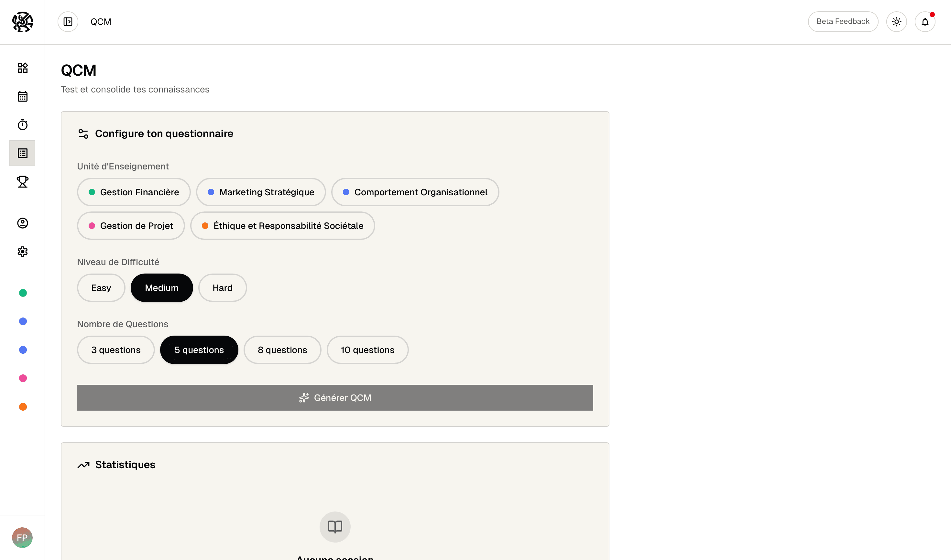Choose 3 questions option
The image size is (951, 560).
pos(115,350)
